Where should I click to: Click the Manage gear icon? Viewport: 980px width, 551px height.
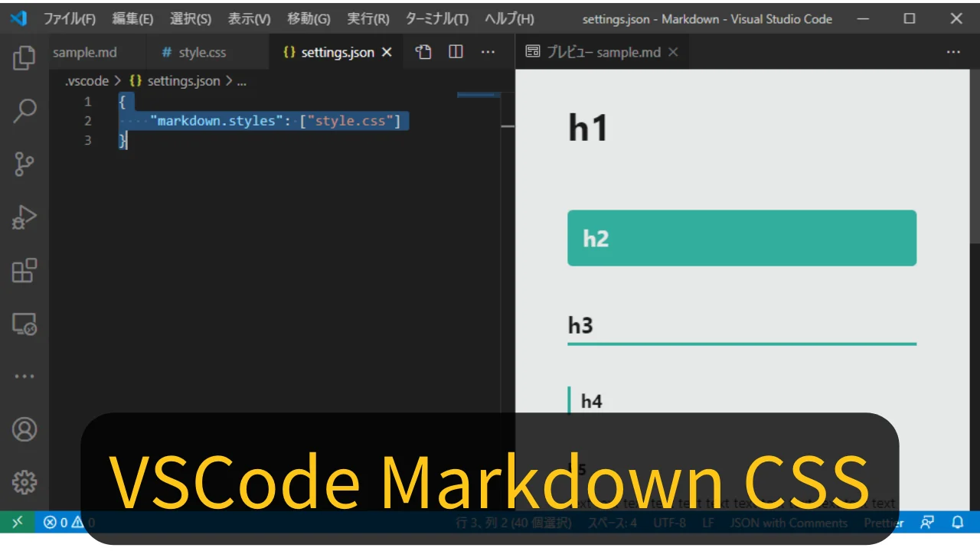(24, 482)
